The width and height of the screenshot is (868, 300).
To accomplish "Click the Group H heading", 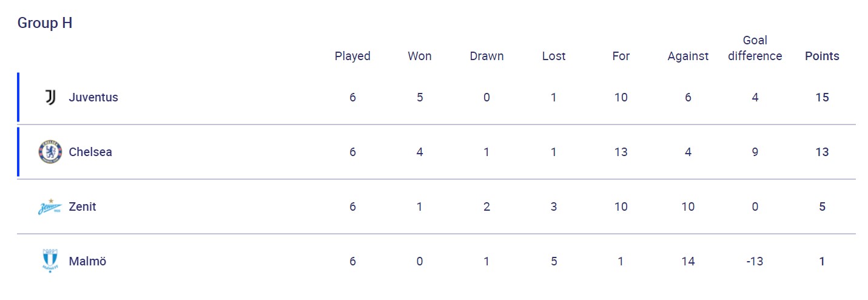I will [x=45, y=23].
